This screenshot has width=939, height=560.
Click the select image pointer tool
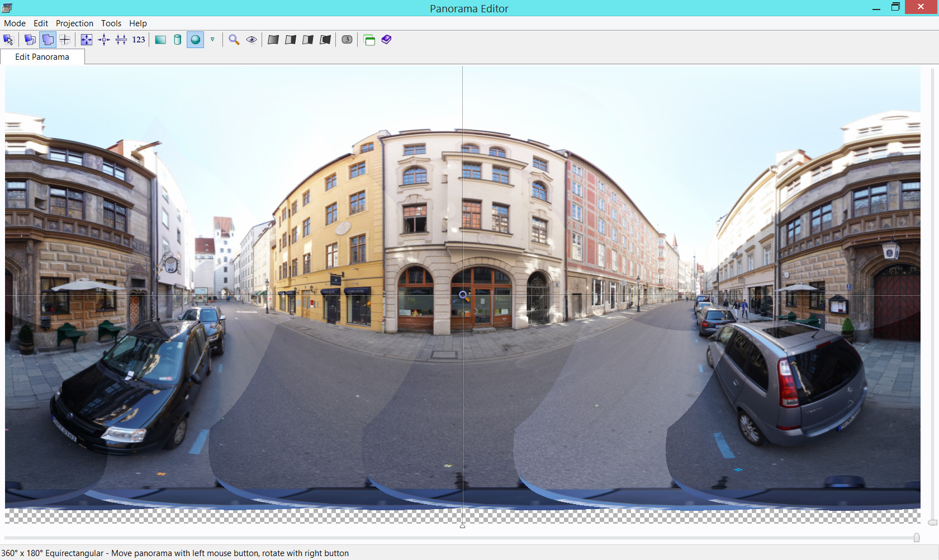(x=8, y=40)
